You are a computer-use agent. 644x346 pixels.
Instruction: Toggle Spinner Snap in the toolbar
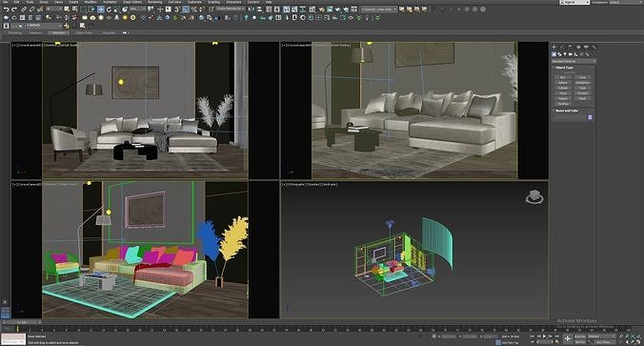click(x=202, y=9)
